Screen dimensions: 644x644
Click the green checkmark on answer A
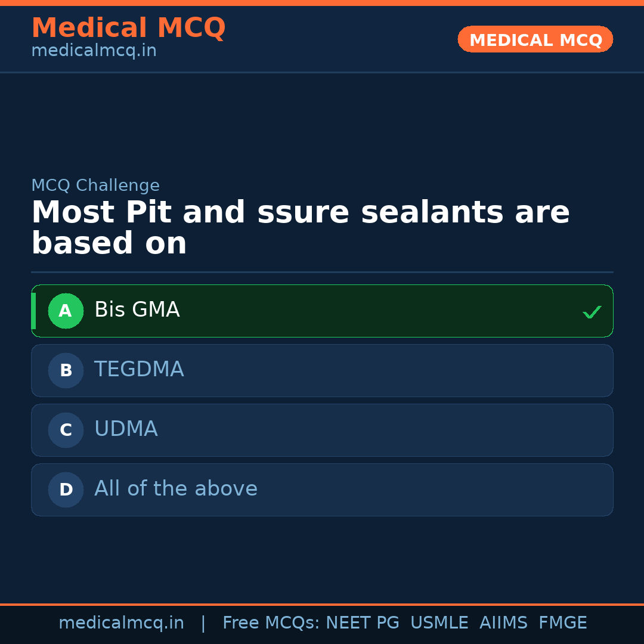pyautogui.click(x=592, y=311)
